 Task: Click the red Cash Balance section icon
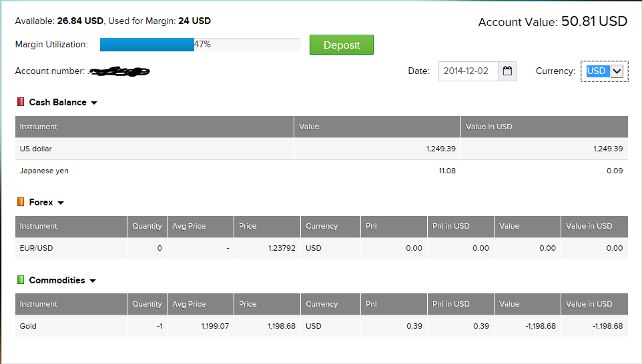click(21, 102)
